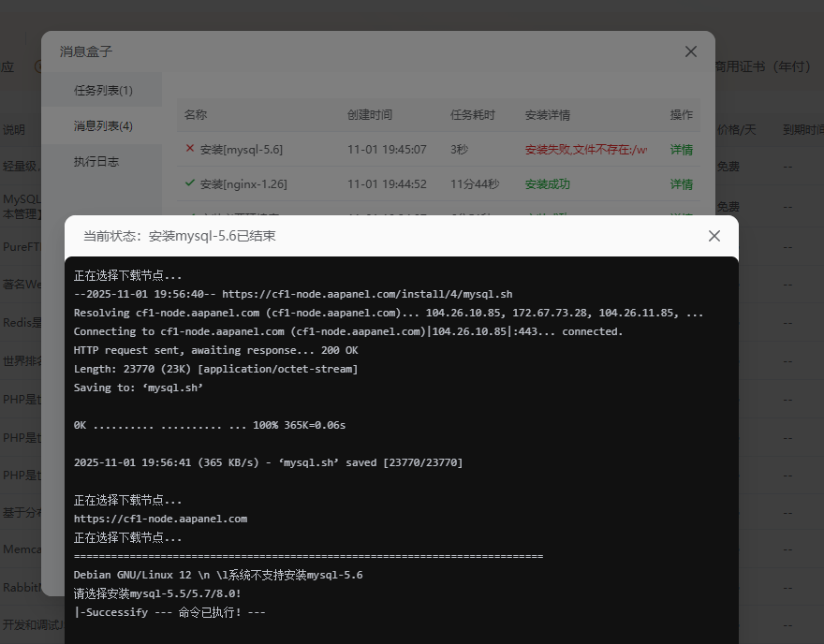Click the Successify 命令已执行 log line
The image size is (824, 644).
tap(169, 612)
